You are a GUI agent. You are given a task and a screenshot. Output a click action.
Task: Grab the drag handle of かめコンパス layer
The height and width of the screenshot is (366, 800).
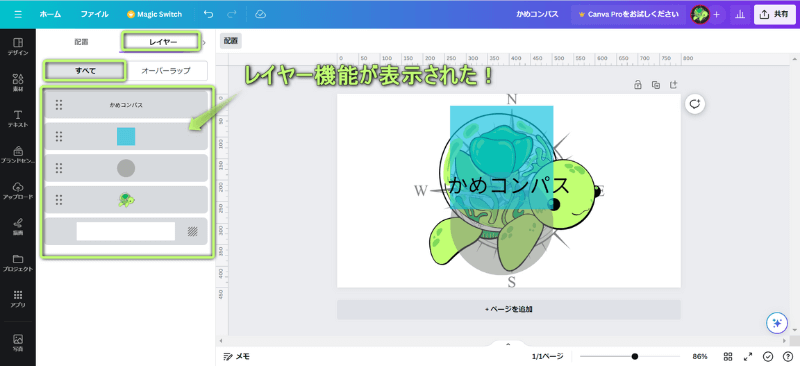click(x=59, y=105)
